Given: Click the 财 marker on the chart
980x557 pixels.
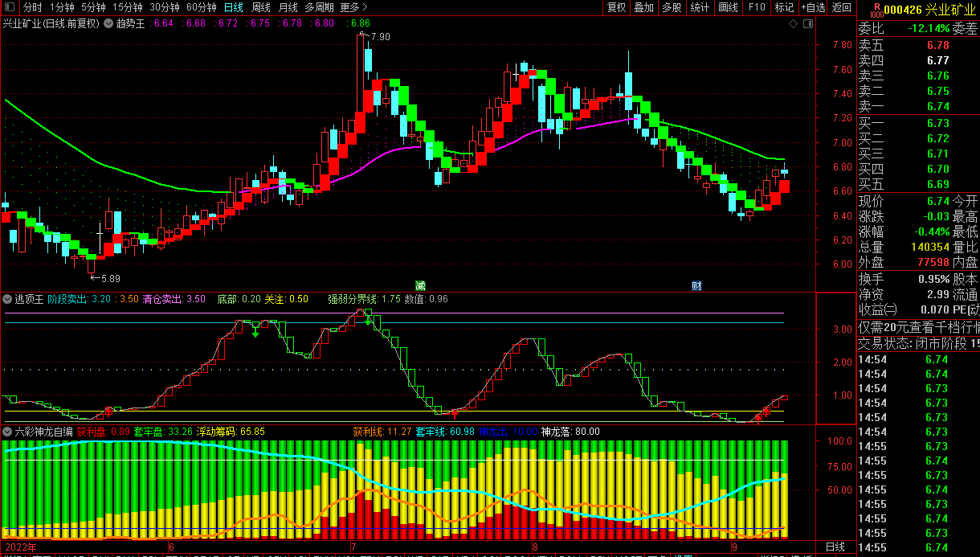Looking at the screenshot, I should (x=697, y=286).
